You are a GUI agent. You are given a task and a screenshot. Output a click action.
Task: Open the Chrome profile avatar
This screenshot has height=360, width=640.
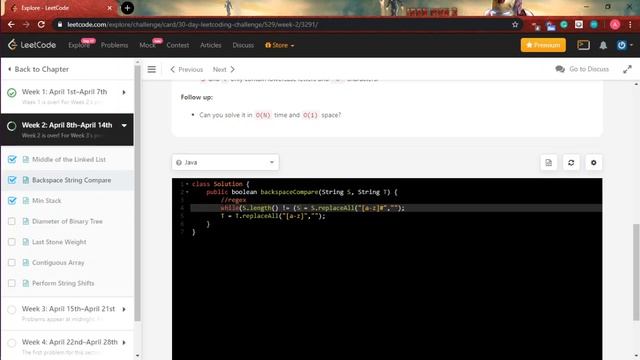point(615,24)
